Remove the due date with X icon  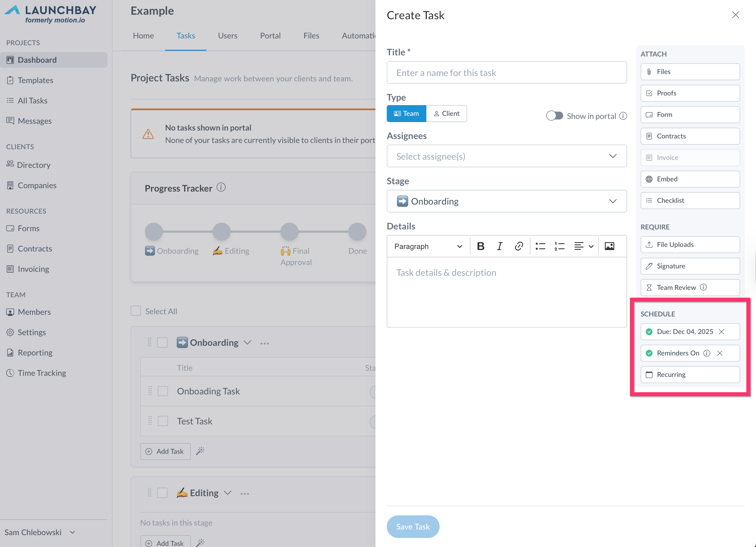pyautogui.click(x=721, y=331)
